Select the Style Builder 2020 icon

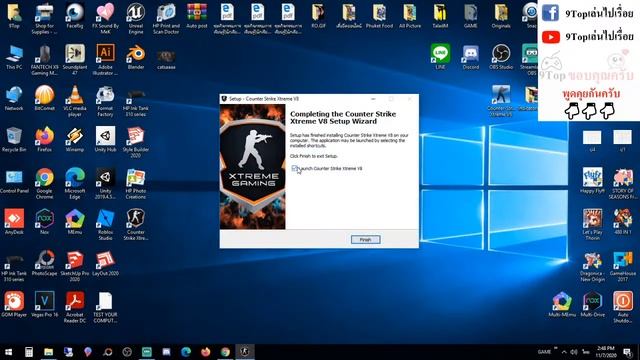pyautogui.click(x=136, y=142)
